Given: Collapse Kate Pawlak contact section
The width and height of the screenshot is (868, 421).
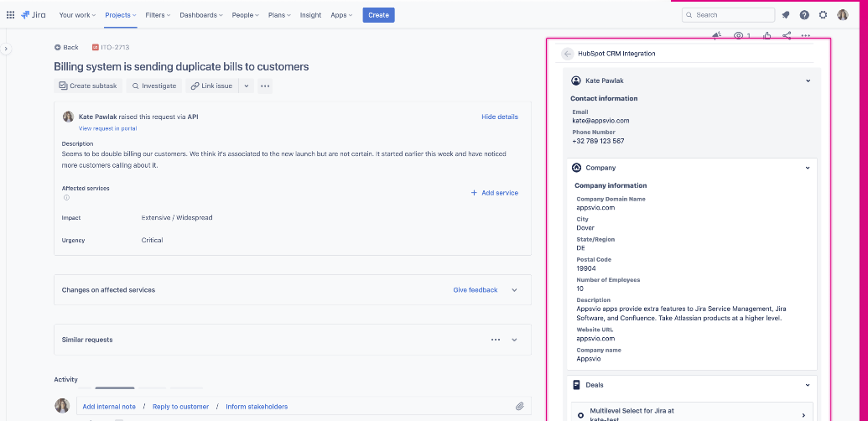Looking at the screenshot, I should coord(808,81).
